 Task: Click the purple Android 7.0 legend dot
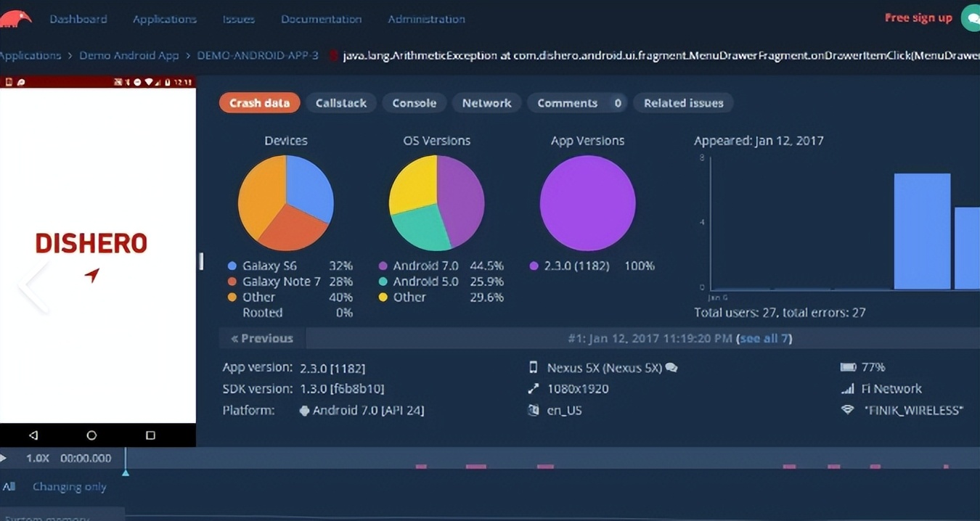[x=383, y=266]
